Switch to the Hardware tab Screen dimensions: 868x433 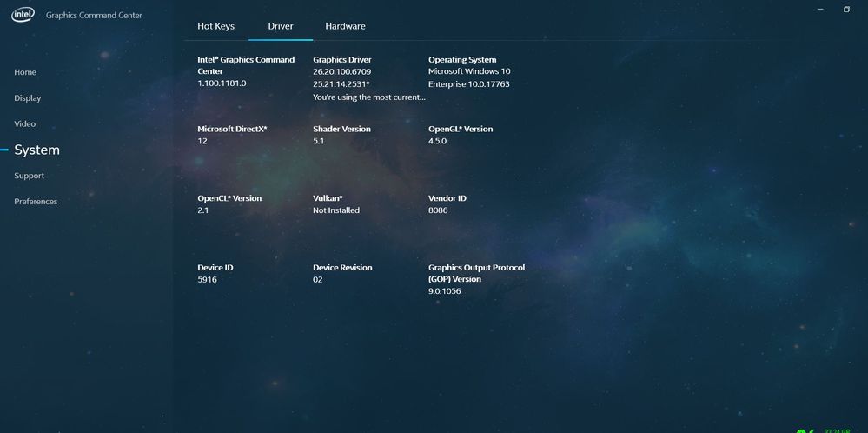[346, 26]
